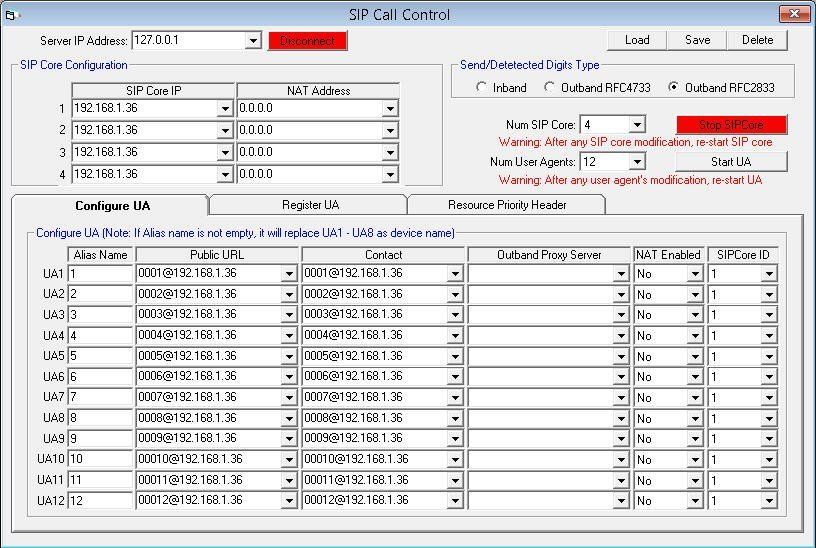This screenshot has width=816, height=548.
Task: Click the application icon in the title bar
Action: coord(12,15)
